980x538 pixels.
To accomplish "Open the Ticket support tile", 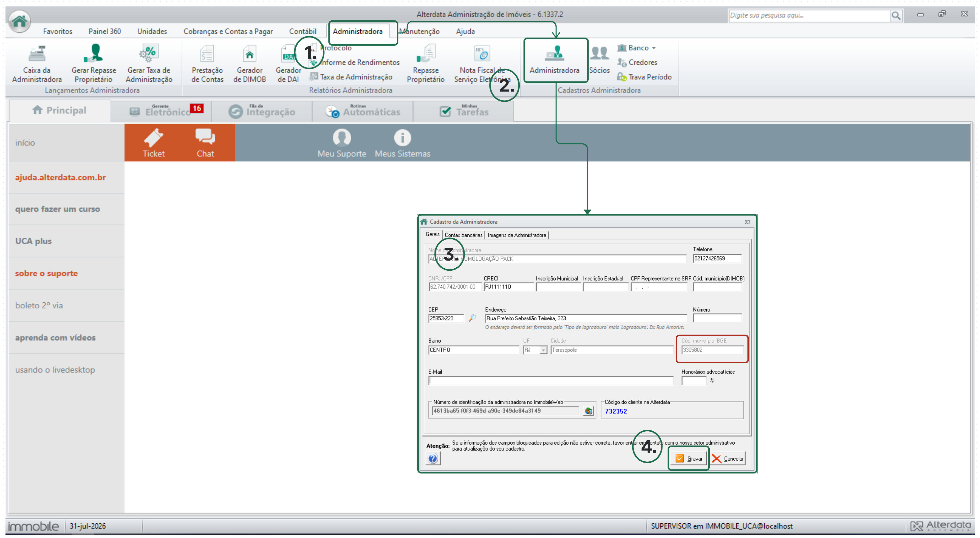I will coord(154,143).
